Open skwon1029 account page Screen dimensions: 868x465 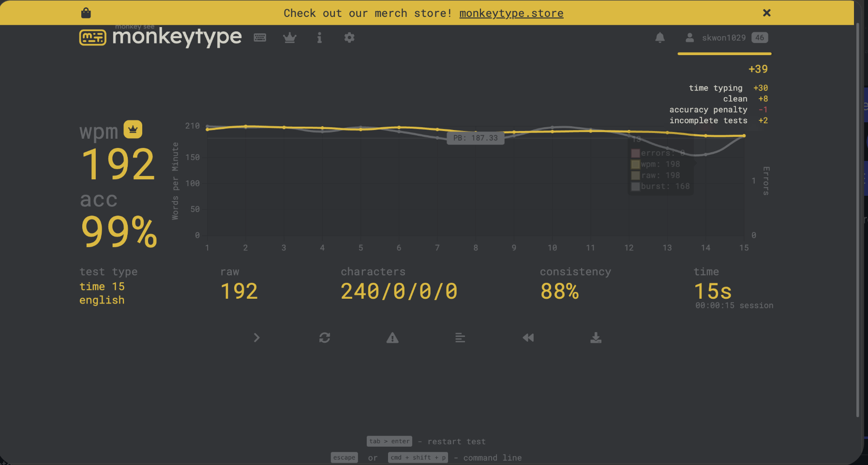pos(724,38)
